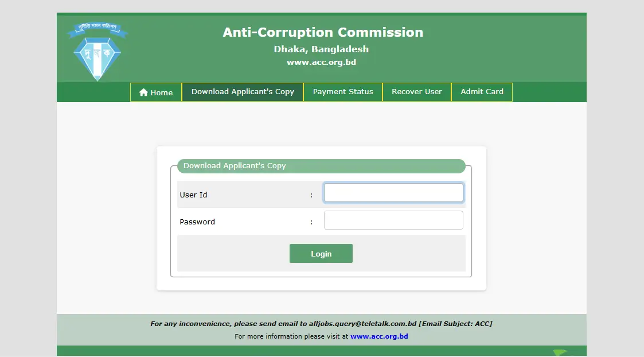
Task: Click the Email Subject: ACC note
Action: point(455,324)
